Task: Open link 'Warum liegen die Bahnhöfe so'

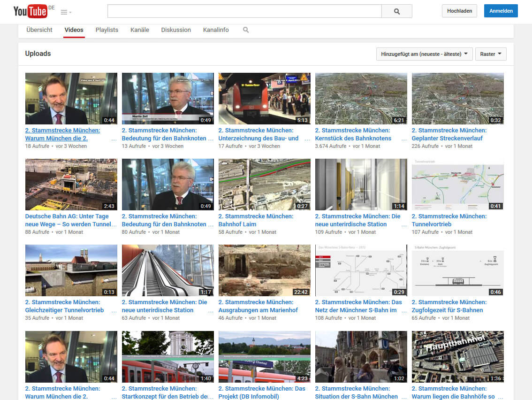Action: [453, 396]
